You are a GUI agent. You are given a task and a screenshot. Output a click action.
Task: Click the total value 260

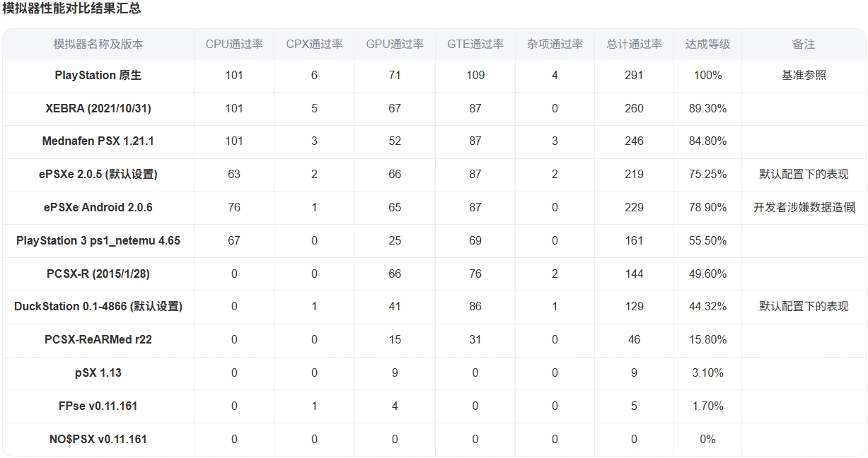click(635, 108)
